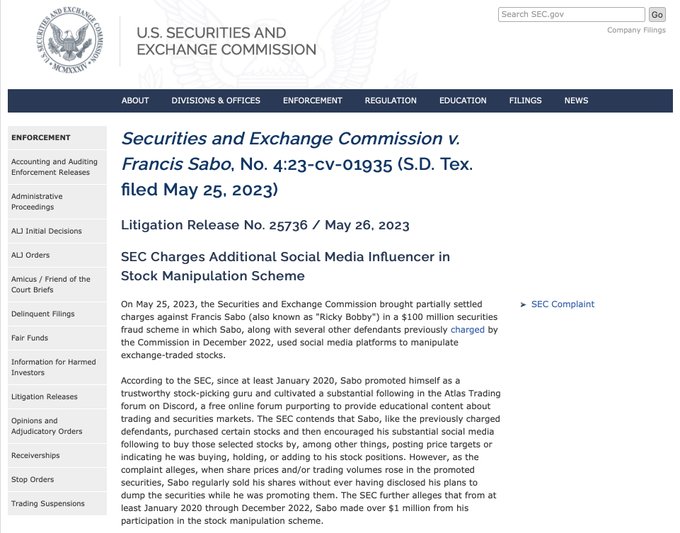
Task: Follow the 'charged' hyperlink in the paragraph
Action: click(467, 329)
